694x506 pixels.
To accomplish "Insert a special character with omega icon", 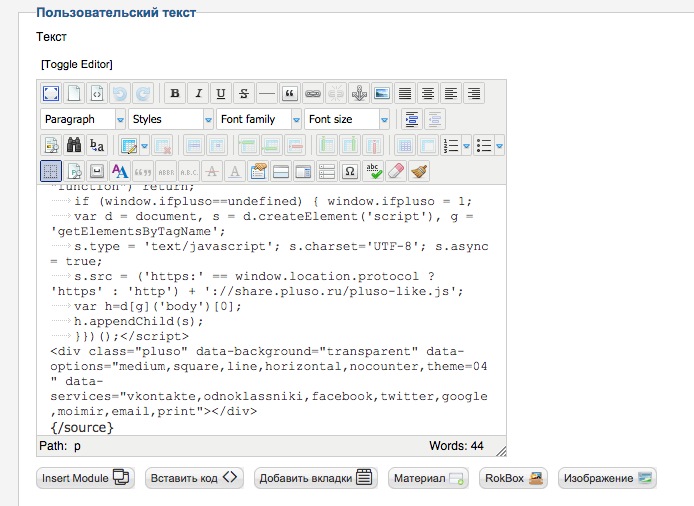I will 350,171.
